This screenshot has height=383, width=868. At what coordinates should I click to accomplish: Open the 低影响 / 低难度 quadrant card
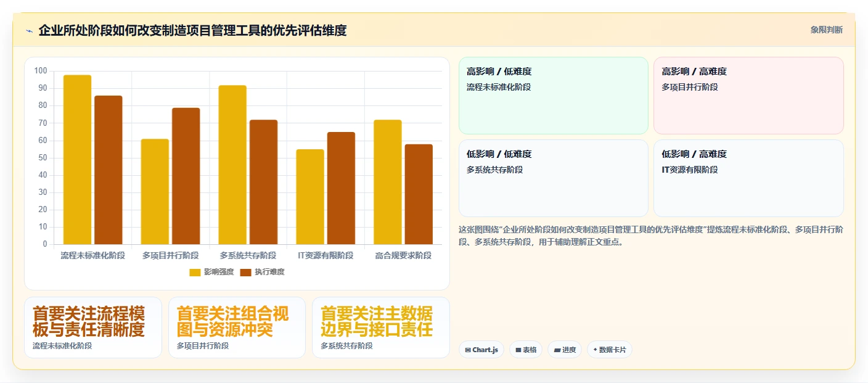[554, 178]
